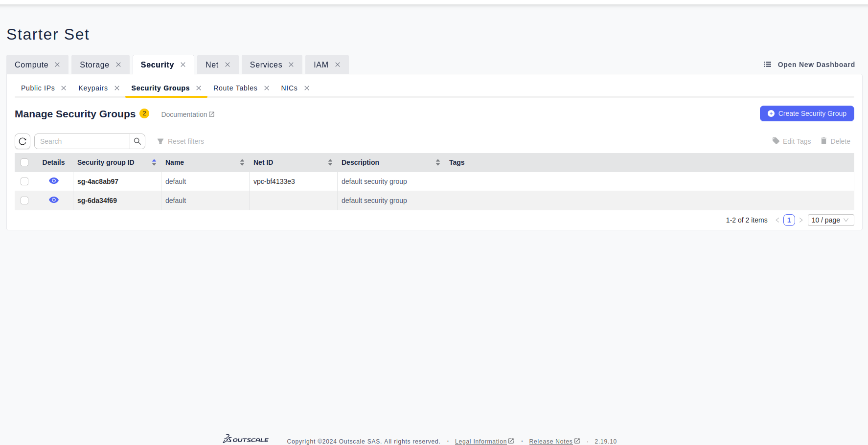Viewport: 868px width, 445px height.
Task: Click the Create Security Group button
Action: point(806,113)
